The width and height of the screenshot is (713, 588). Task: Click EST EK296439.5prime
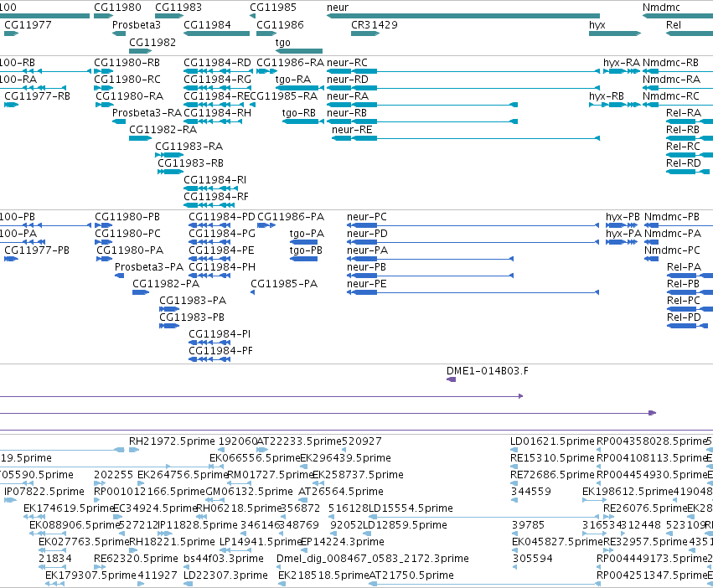(345, 458)
